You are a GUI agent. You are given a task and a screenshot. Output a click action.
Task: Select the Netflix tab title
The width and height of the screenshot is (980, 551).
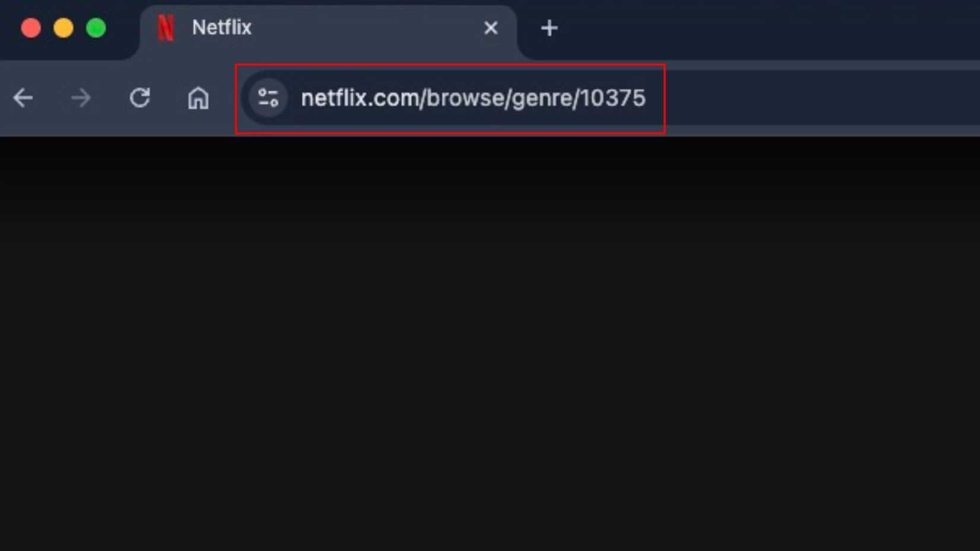pos(220,27)
